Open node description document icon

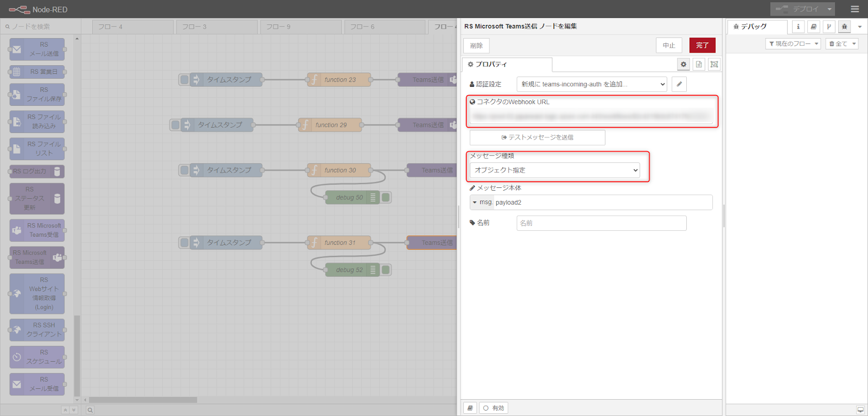point(699,65)
